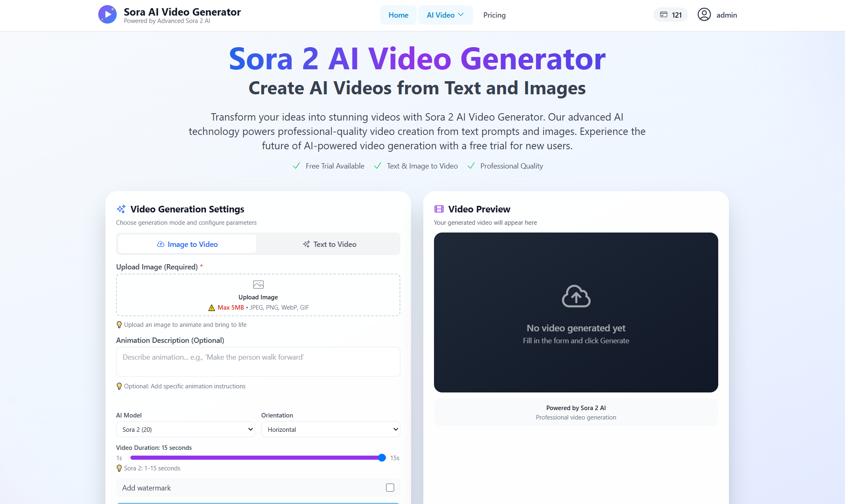Click the 'Orientation' field label
This screenshot has width=845, height=504.
(277, 415)
